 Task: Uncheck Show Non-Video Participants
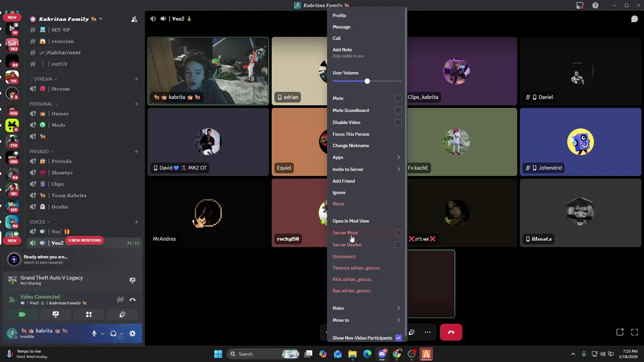pyautogui.click(x=398, y=338)
